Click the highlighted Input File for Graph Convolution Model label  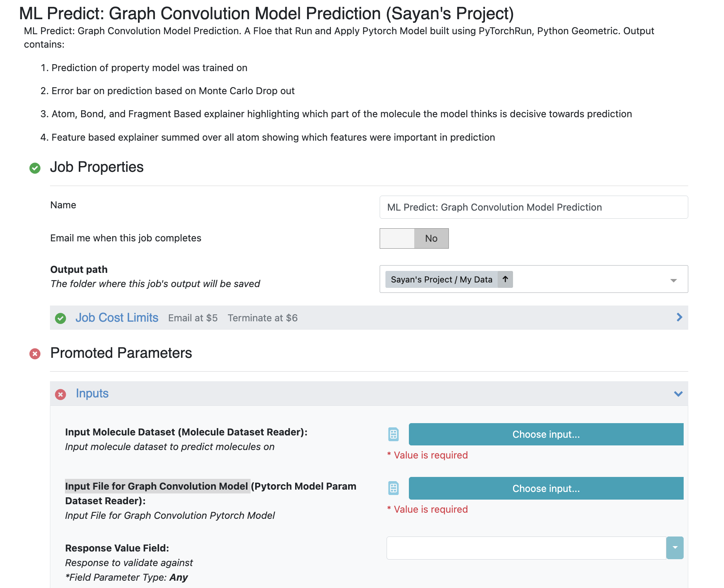(157, 486)
